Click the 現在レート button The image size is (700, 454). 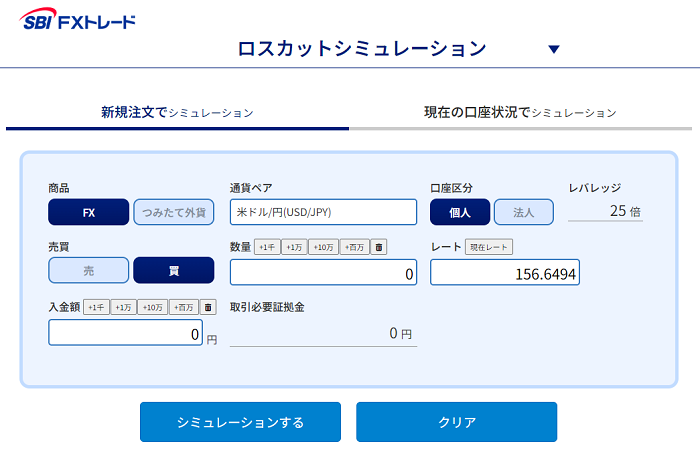489,247
